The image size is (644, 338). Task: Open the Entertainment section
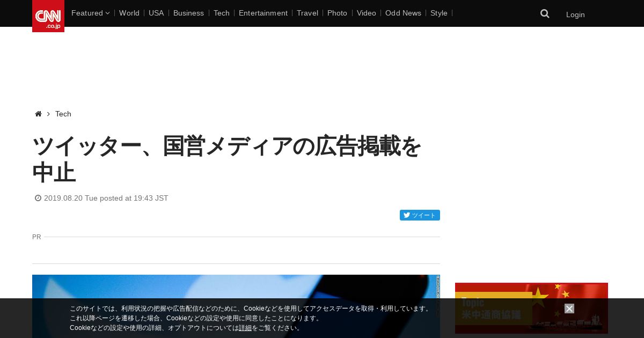coord(263,13)
